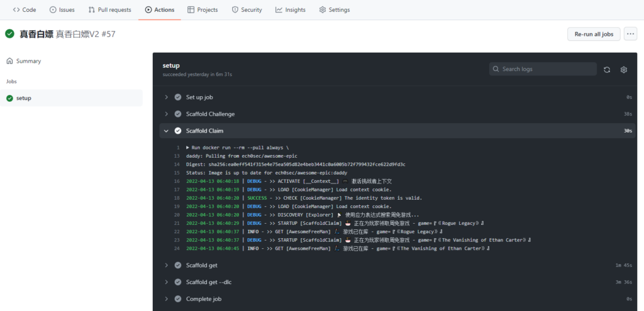644x311 pixels.
Task: Click the workflow success status icon by title
Action: [9, 34]
